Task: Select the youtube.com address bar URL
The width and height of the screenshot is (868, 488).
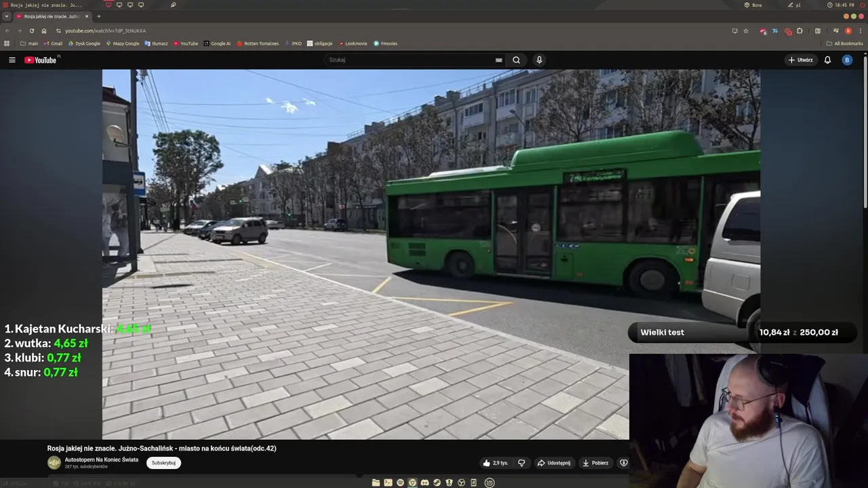Action: pos(105,30)
